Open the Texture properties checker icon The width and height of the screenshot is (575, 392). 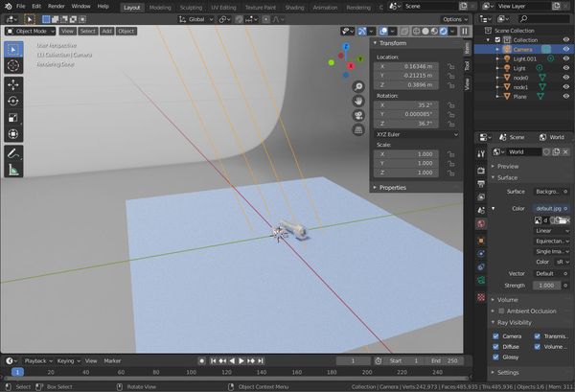pos(481,297)
